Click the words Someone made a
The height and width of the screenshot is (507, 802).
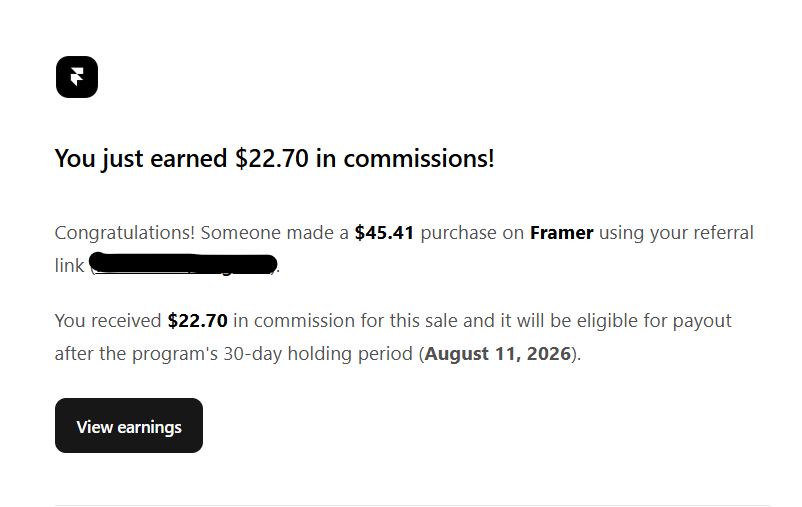[275, 233]
